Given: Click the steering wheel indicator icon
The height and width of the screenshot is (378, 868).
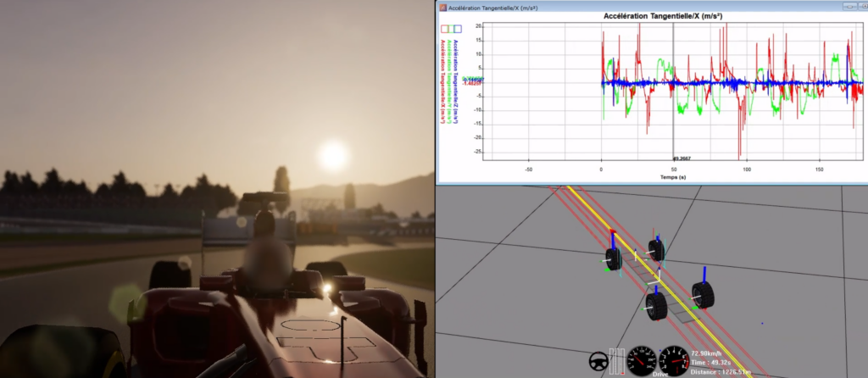Looking at the screenshot, I should coord(598,362).
